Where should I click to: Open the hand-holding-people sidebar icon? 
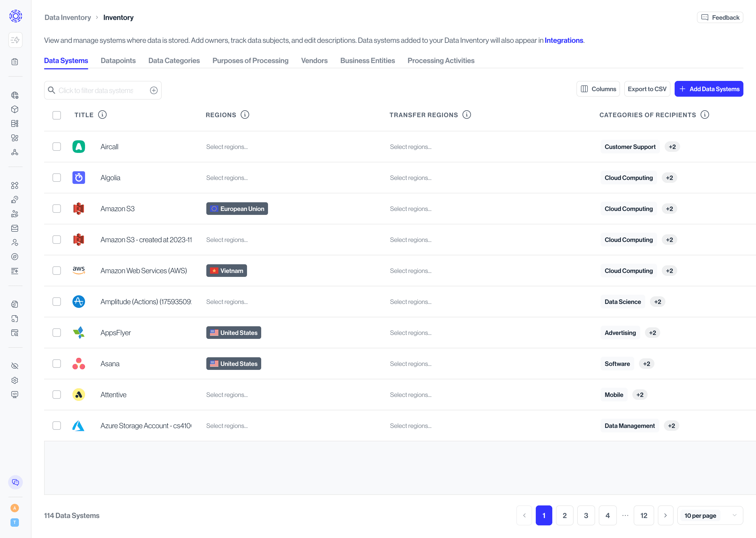click(x=15, y=214)
